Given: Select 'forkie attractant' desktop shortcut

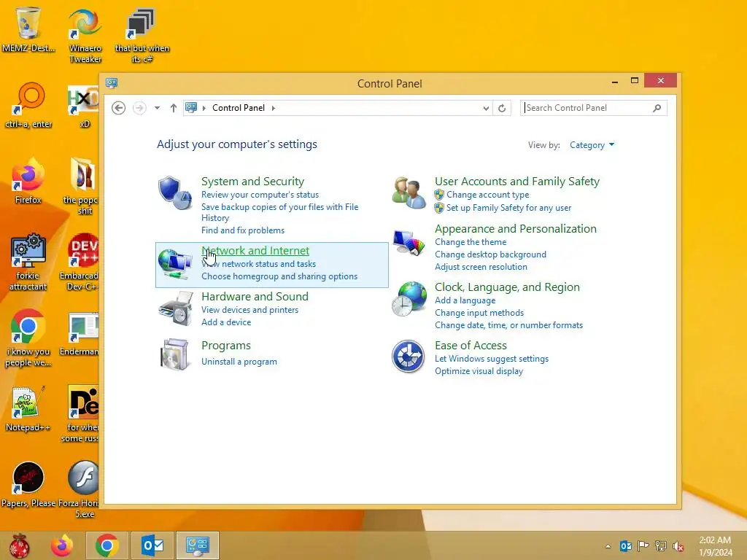Looking at the screenshot, I should [x=28, y=262].
